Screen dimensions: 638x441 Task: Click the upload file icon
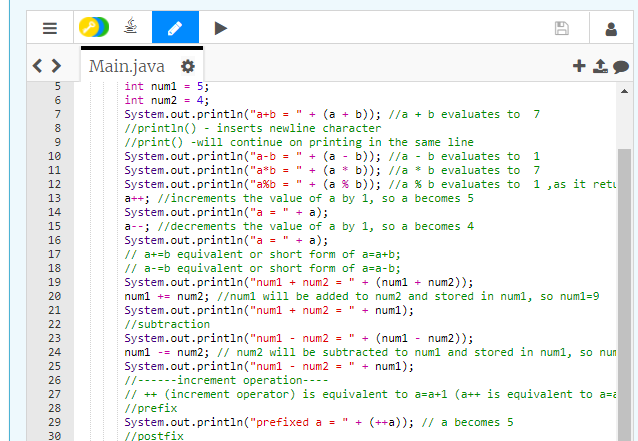coord(599,67)
